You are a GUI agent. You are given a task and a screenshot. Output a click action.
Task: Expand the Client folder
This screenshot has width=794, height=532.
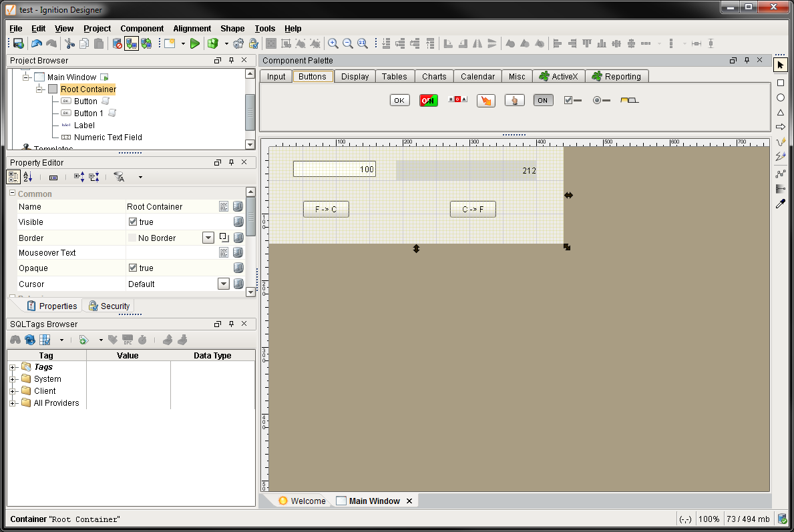13,391
